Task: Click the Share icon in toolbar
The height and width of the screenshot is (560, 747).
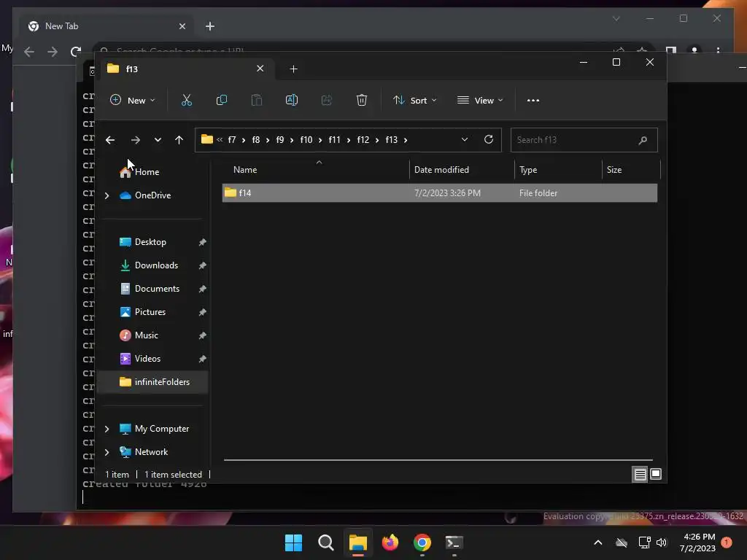Action: click(326, 100)
